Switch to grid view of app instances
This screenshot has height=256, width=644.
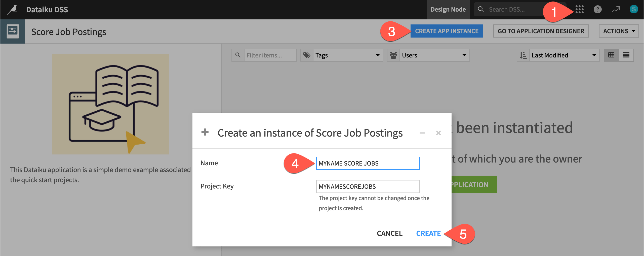tap(611, 55)
